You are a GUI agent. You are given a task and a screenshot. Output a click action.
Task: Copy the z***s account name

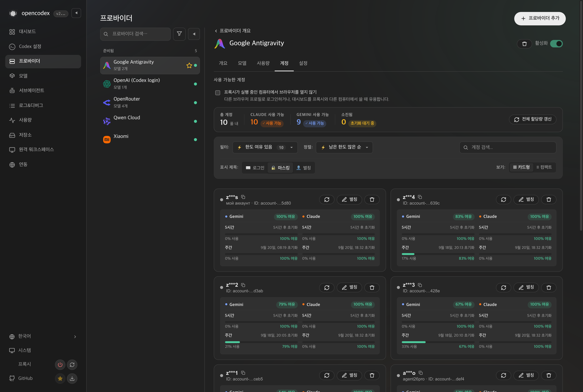click(x=243, y=197)
